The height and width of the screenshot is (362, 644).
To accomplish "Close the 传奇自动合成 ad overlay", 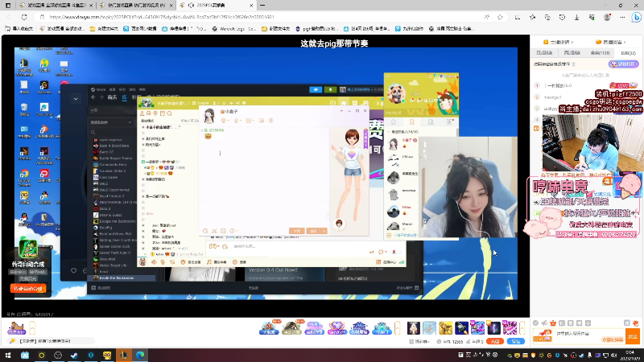I will point(51,248).
